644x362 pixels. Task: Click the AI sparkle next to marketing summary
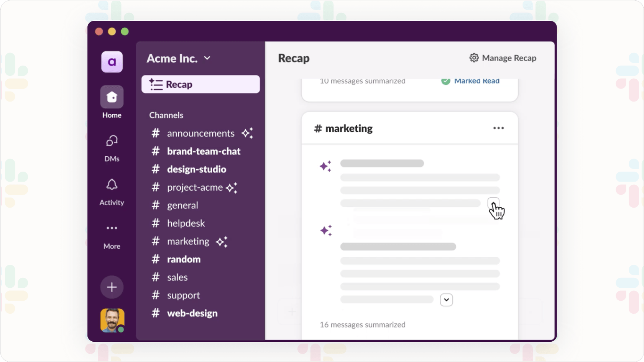(x=325, y=165)
